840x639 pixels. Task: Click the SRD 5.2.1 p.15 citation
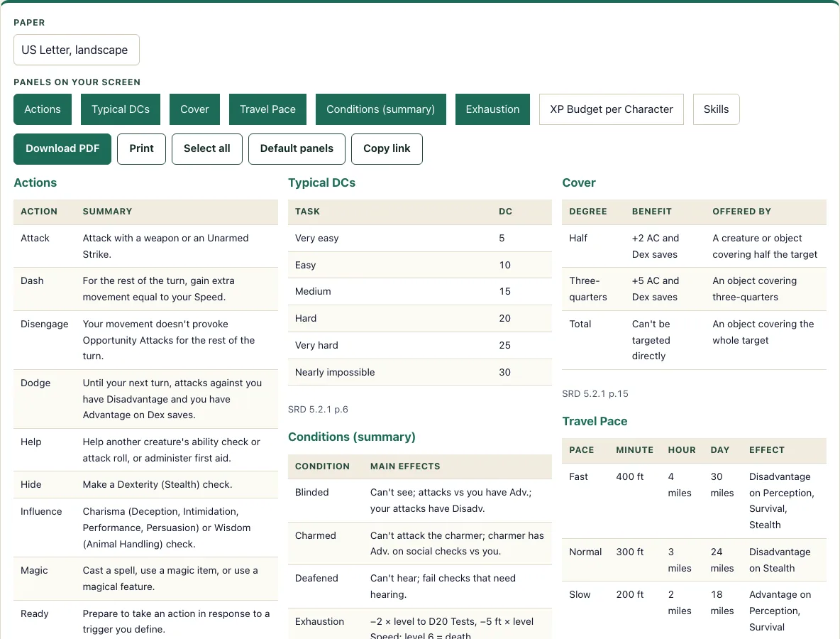tap(595, 393)
